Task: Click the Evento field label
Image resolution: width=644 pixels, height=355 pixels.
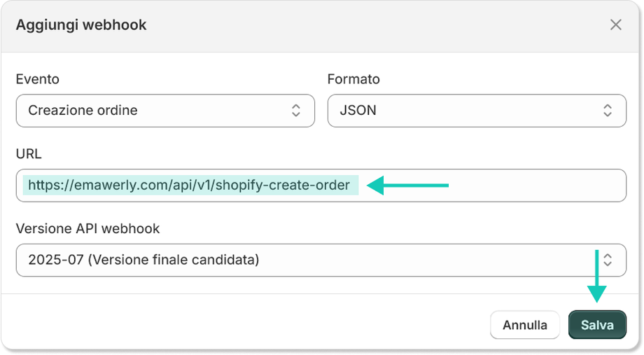Action: tap(37, 79)
